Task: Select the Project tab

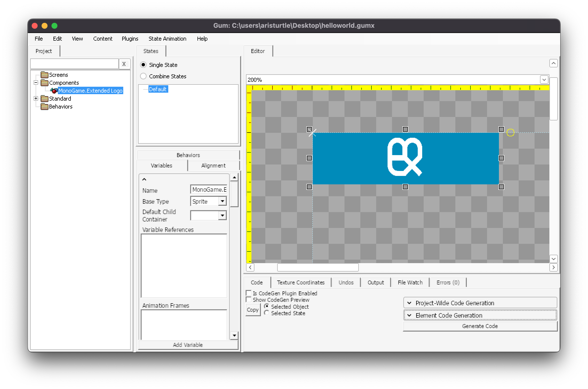Action: (x=44, y=51)
